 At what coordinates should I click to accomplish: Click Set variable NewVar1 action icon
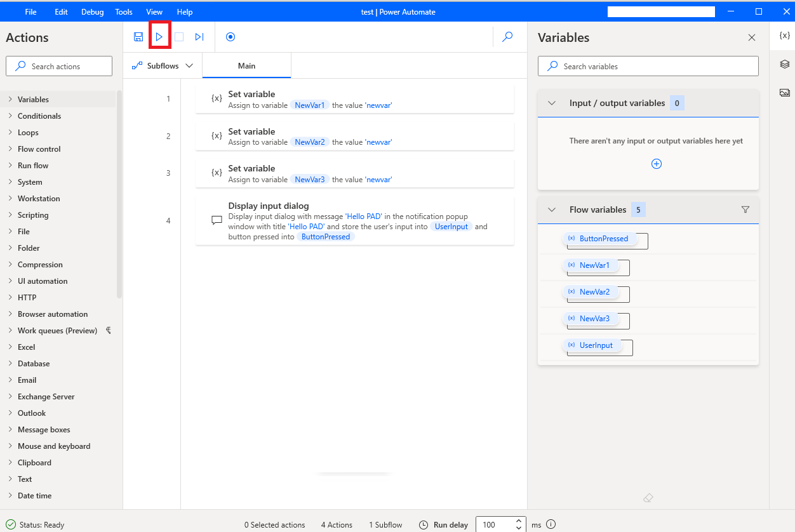[217, 98]
